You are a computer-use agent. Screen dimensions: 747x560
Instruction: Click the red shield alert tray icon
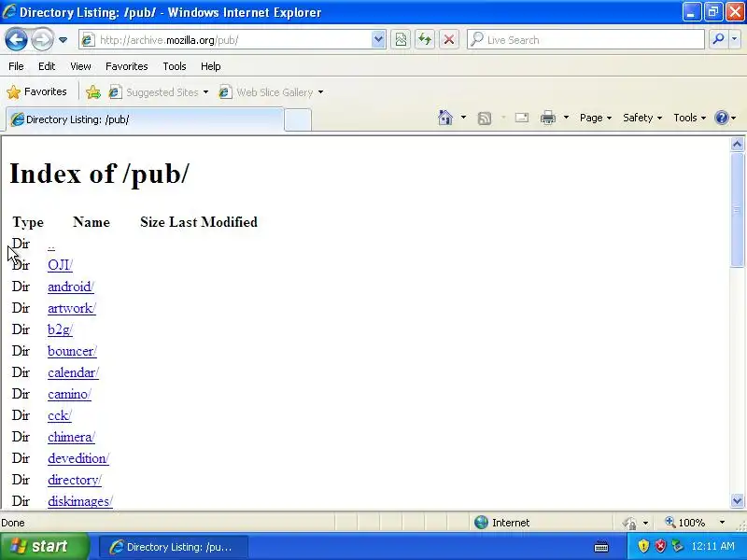coord(660,546)
